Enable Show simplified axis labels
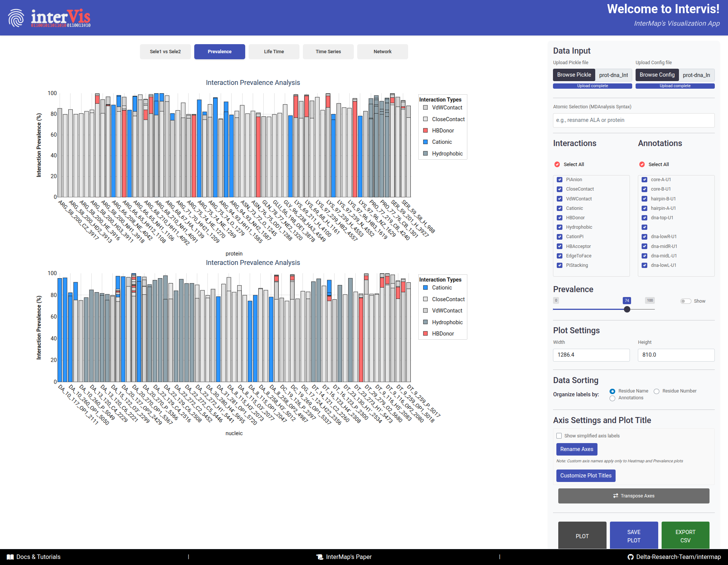The width and height of the screenshot is (728, 565). click(559, 436)
